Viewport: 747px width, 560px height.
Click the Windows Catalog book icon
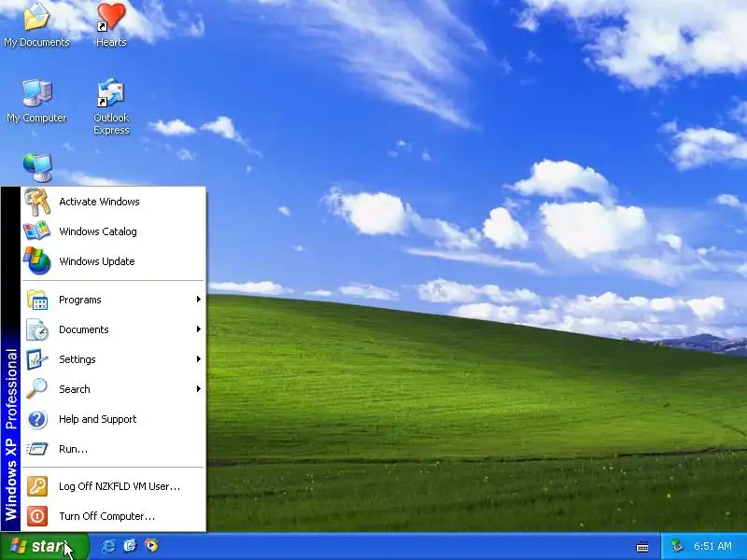click(36, 231)
